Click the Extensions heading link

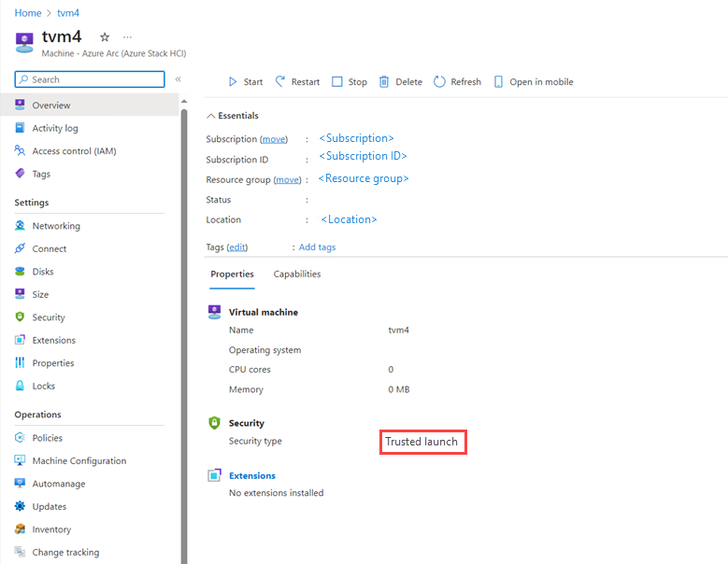tap(252, 476)
